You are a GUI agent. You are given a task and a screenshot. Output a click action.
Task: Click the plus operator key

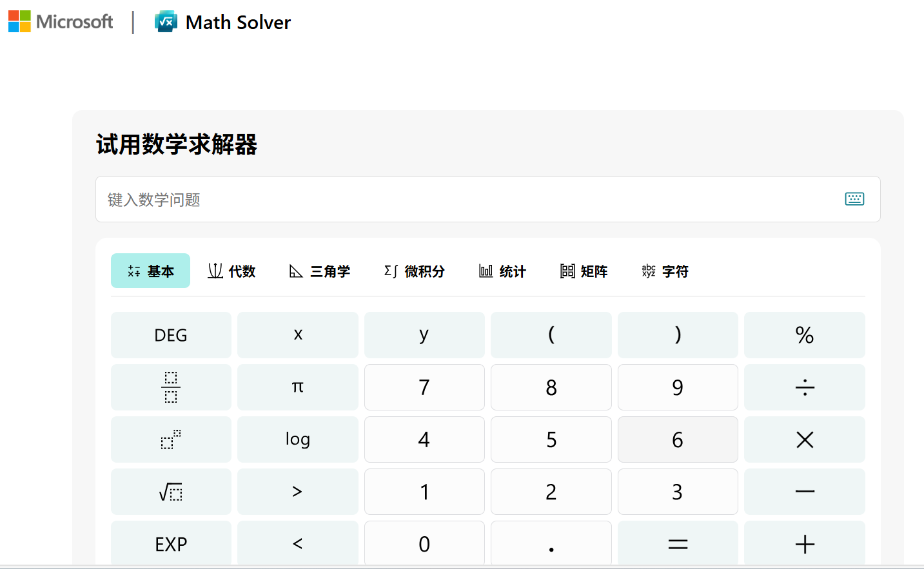[x=805, y=543]
